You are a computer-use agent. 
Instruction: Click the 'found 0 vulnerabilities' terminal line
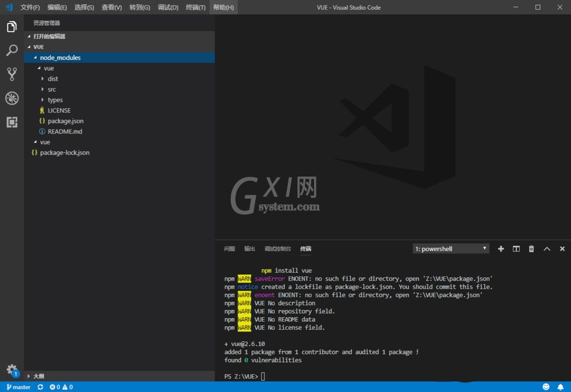click(x=263, y=360)
